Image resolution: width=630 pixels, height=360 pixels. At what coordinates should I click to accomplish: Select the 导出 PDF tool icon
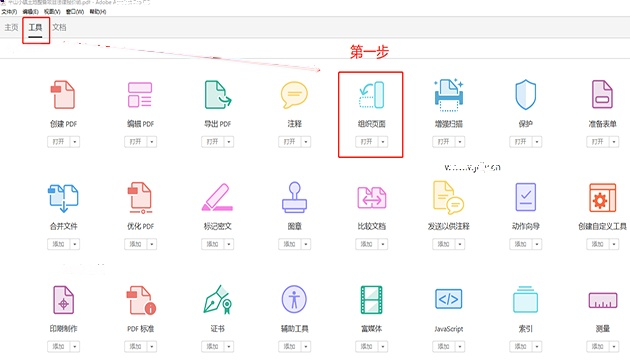pyautogui.click(x=217, y=95)
